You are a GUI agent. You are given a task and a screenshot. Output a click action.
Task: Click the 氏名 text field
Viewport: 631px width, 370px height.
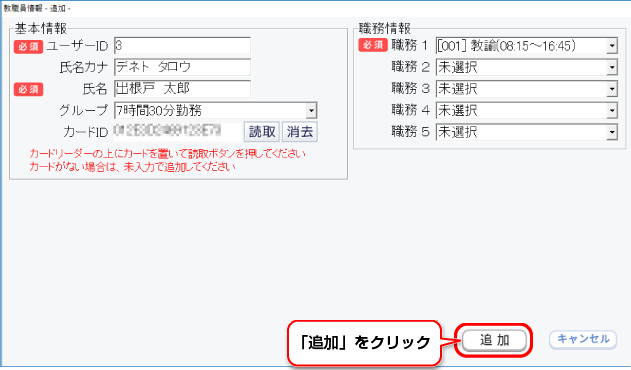click(x=182, y=88)
